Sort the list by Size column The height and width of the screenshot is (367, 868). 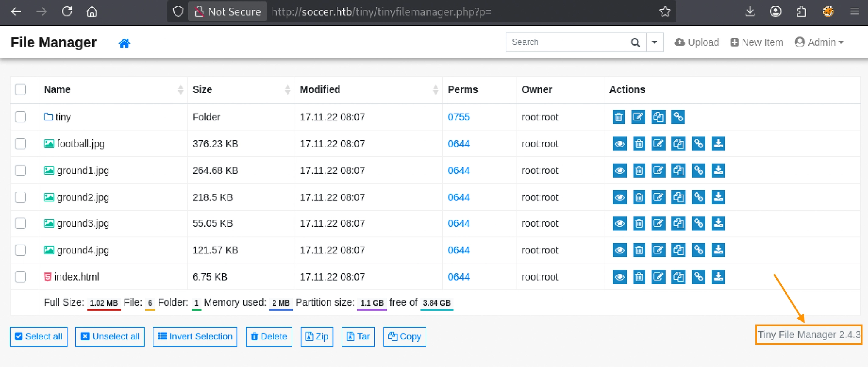[241, 89]
